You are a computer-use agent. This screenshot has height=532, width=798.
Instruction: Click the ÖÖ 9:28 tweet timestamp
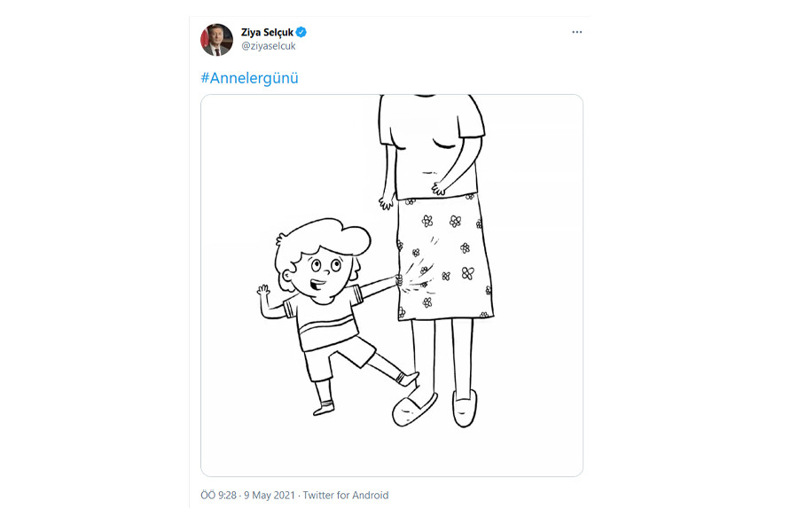point(219,496)
